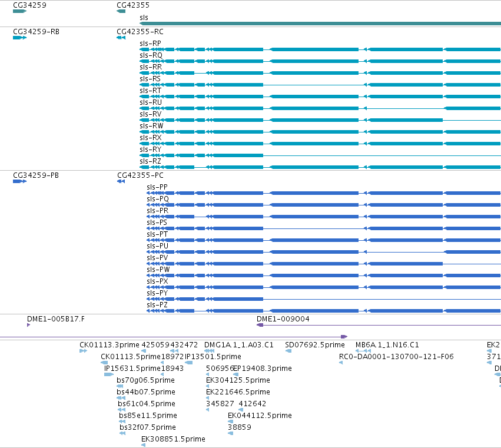Click the bs32f07.5prime EST glyph

pos(122,433)
